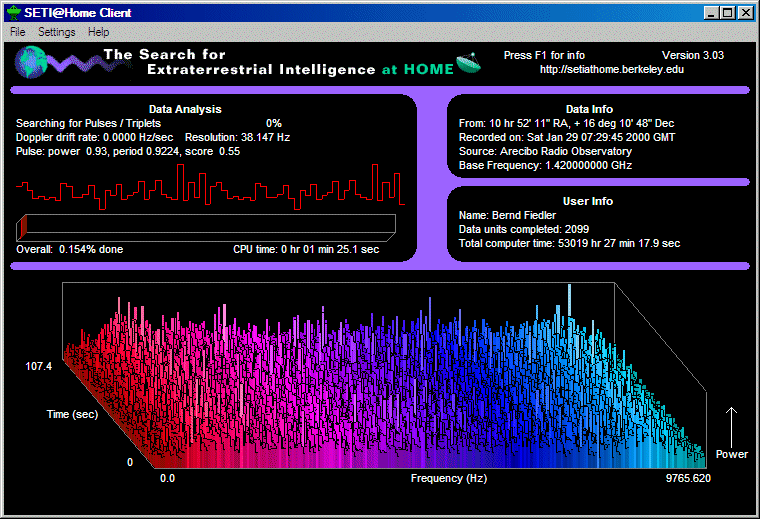
Task: Close the SETI@Home Client window
Action: pos(745,13)
